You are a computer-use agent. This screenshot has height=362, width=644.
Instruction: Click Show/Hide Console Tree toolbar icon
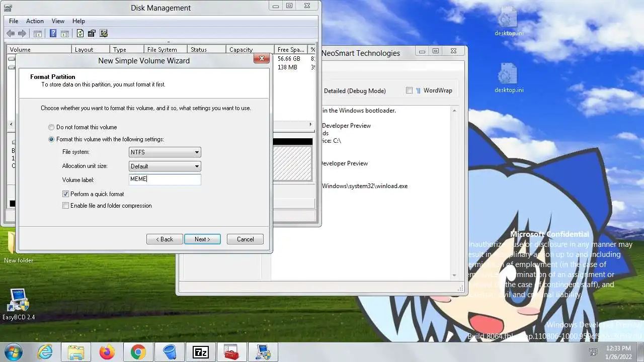(x=37, y=34)
